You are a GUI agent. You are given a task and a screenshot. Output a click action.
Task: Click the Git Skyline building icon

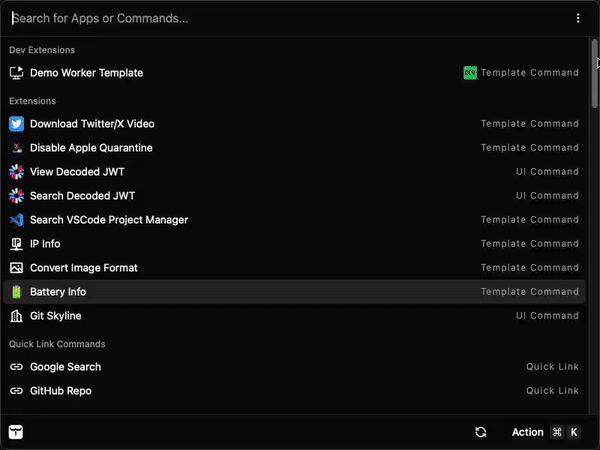16,316
